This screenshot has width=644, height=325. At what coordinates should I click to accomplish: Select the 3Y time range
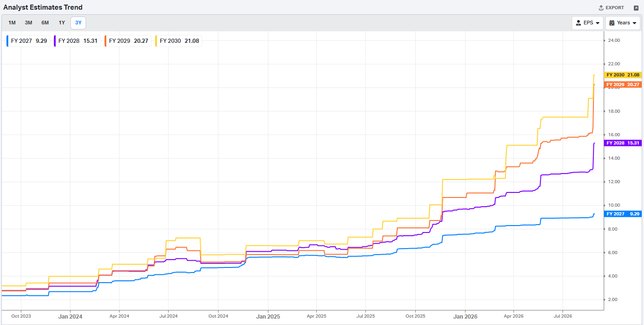[x=78, y=23]
